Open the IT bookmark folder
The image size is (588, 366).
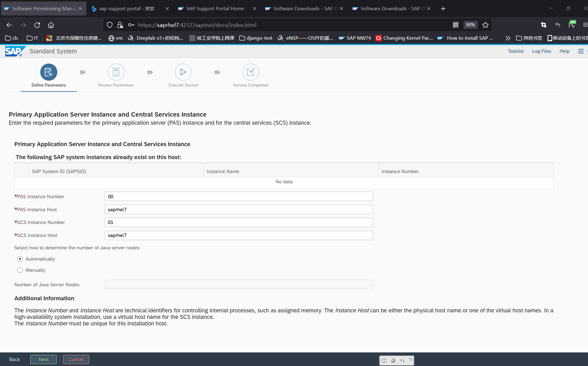pos(33,38)
